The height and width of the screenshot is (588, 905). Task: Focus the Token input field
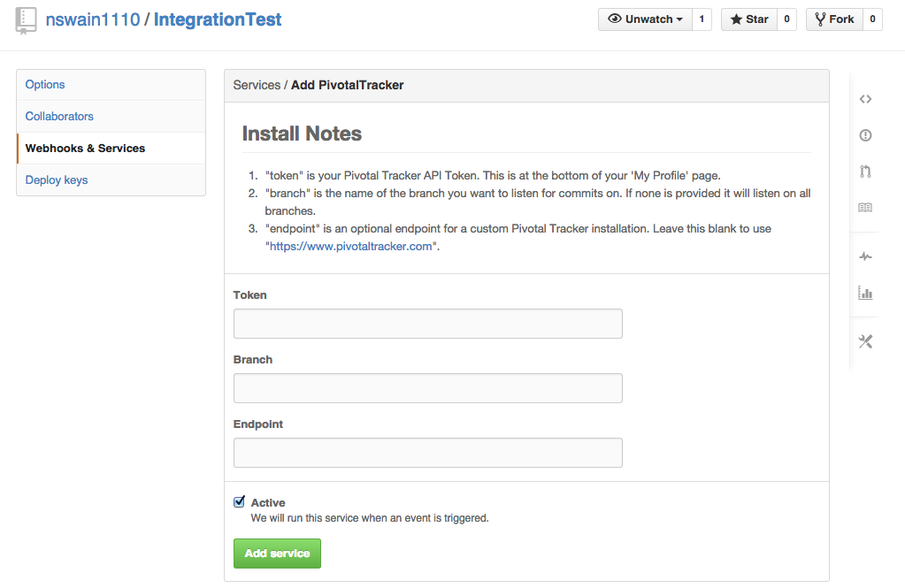click(x=427, y=324)
